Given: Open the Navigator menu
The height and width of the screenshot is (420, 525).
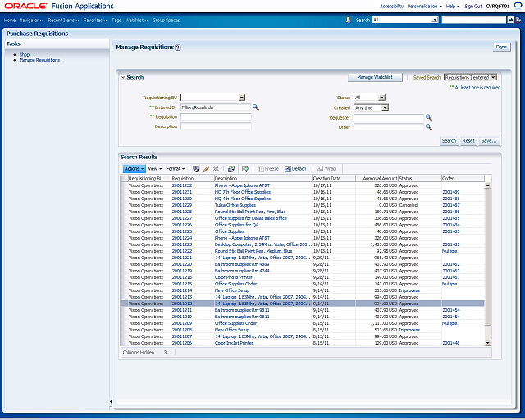Looking at the screenshot, I should (31, 20).
